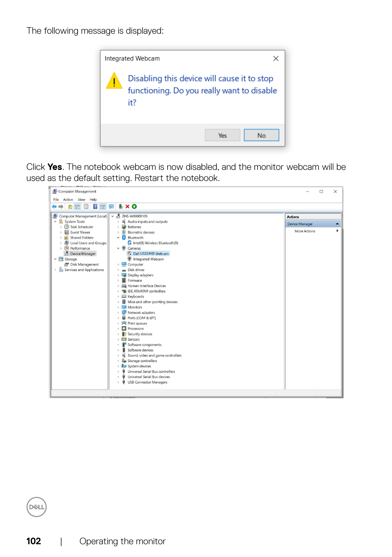Click the clock icon beside Task Scheduler
This screenshot has width=392, height=557.
pos(67,227)
